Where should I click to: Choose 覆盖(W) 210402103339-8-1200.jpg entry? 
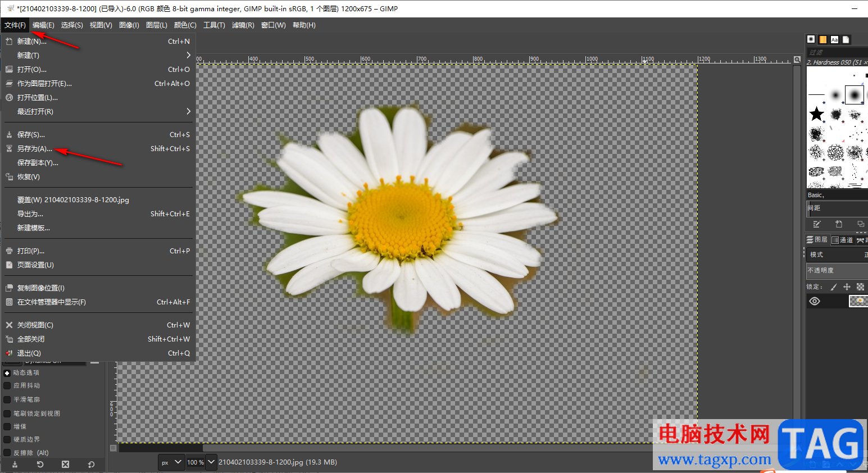coord(98,199)
